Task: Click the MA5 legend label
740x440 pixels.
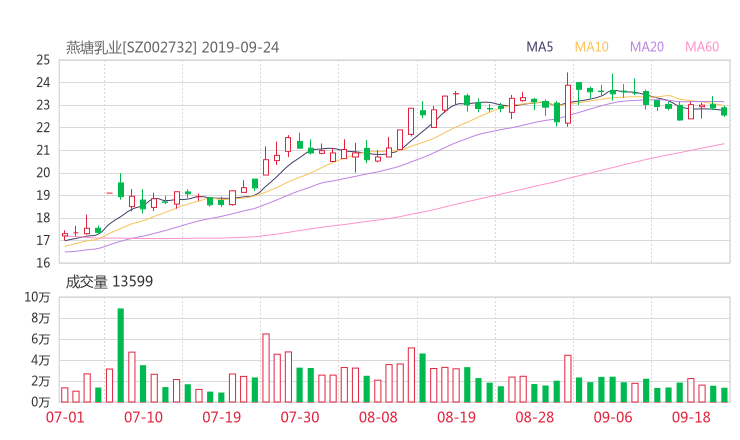Action: [x=539, y=47]
